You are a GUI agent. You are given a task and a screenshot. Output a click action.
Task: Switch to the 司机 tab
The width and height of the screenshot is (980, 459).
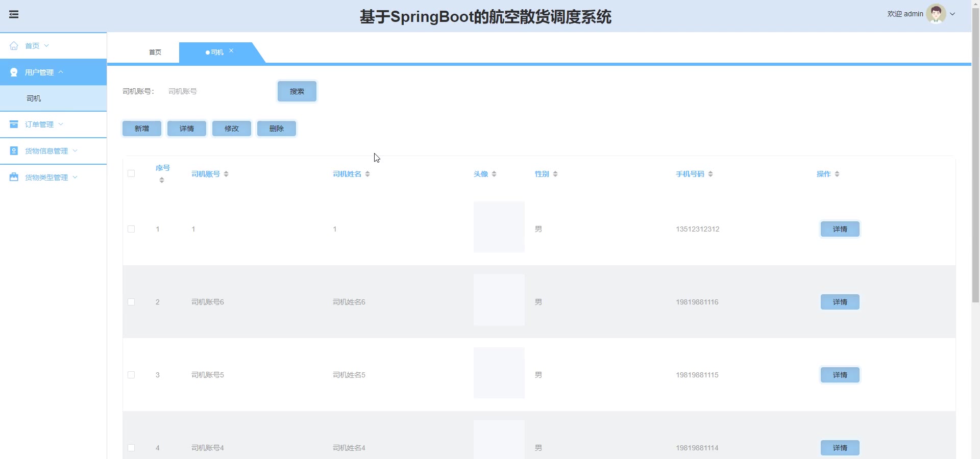click(217, 53)
